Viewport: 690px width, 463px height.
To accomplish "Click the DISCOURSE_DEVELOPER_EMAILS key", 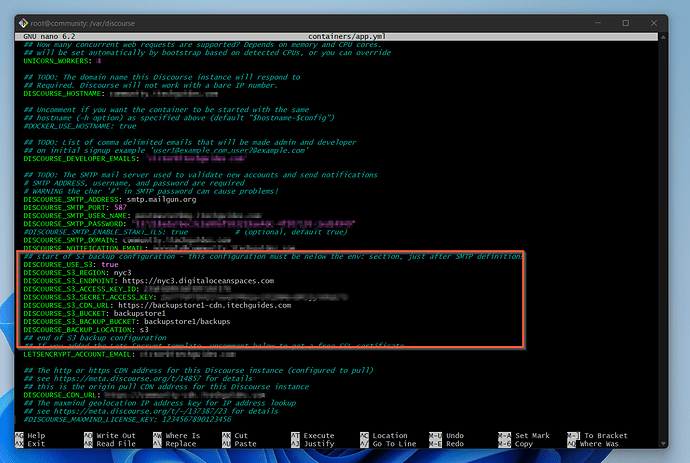I will [x=81, y=158].
